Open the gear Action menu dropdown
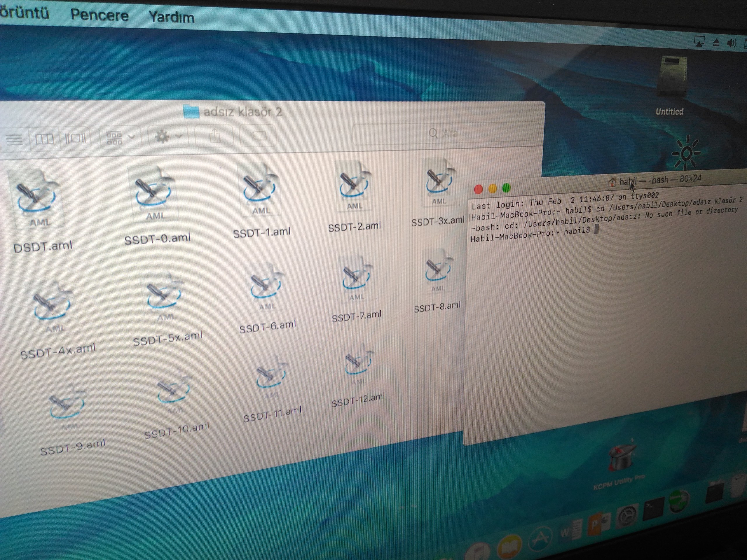The width and height of the screenshot is (747, 560). [168, 137]
